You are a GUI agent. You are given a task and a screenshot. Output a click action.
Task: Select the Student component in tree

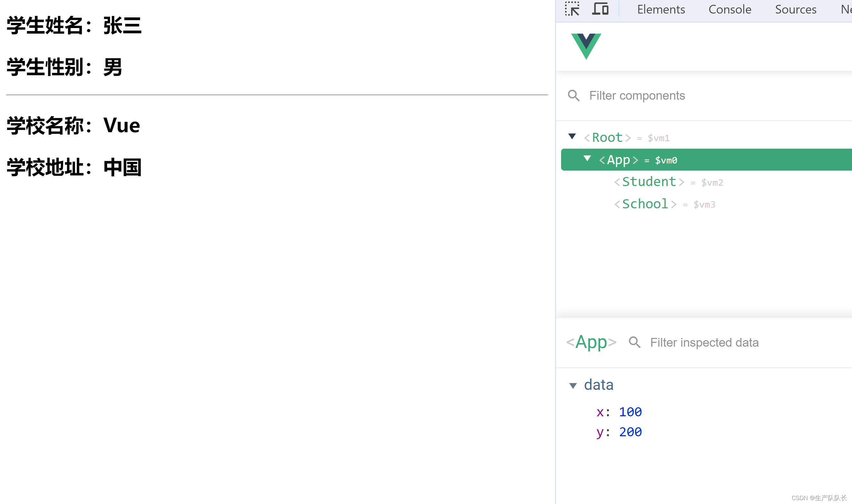tap(648, 182)
